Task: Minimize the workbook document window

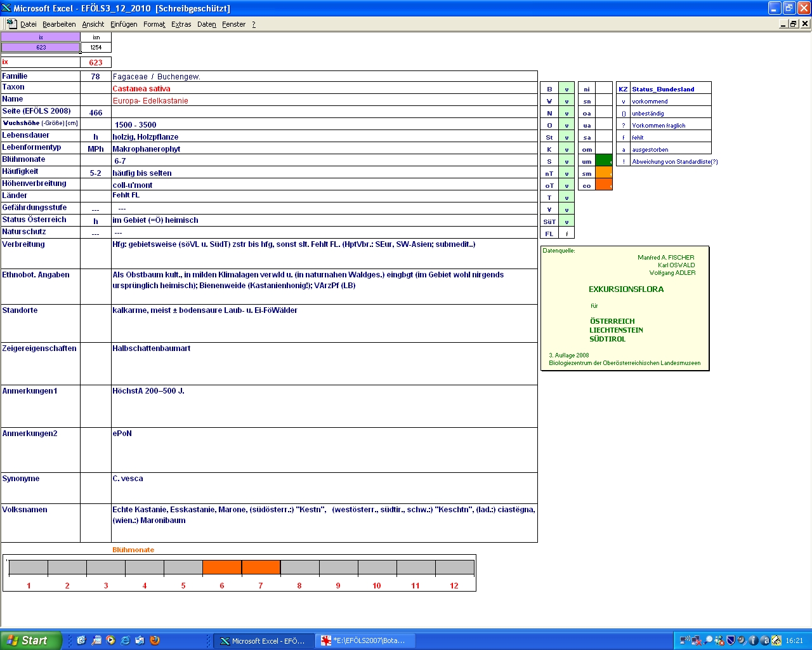Action: click(x=783, y=23)
